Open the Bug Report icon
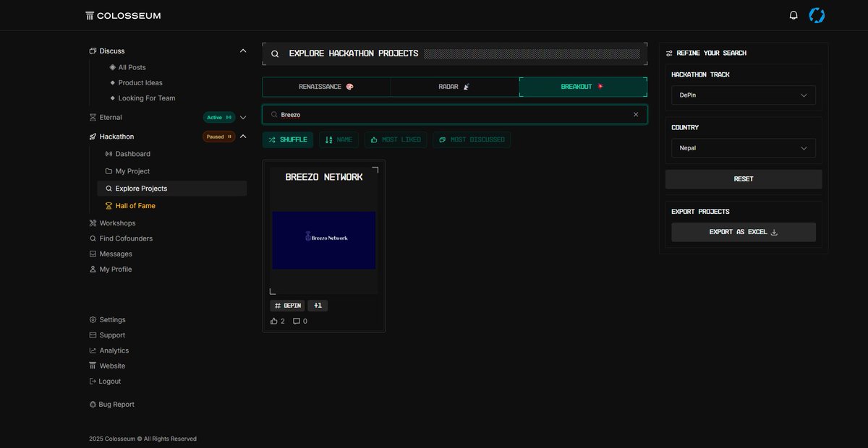The image size is (868, 448). (x=91, y=404)
